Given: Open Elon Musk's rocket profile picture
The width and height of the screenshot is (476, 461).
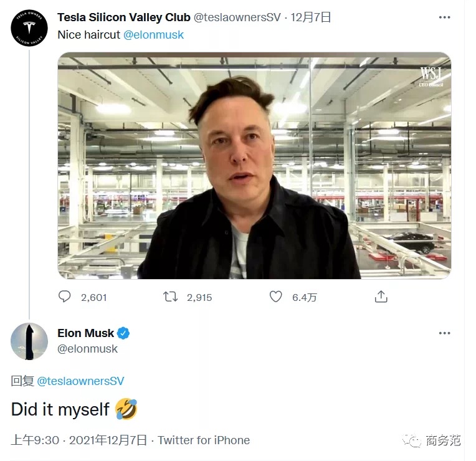Looking at the screenshot, I should coord(29,341).
